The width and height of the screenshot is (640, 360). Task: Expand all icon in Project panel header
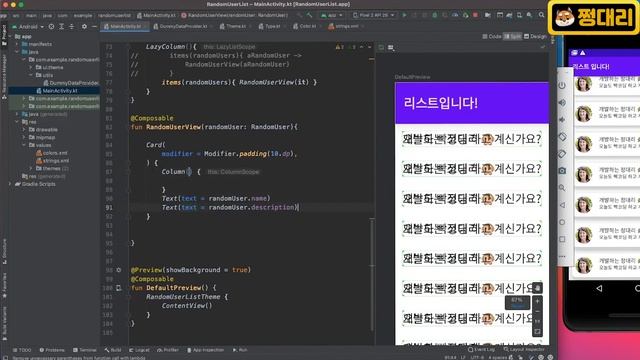coord(62,27)
